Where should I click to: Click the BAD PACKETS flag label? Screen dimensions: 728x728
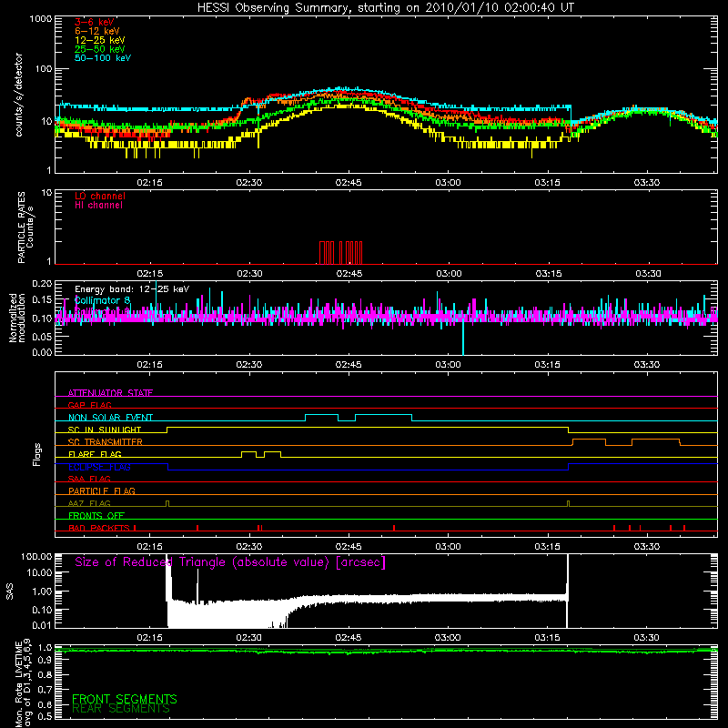coord(99,528)
